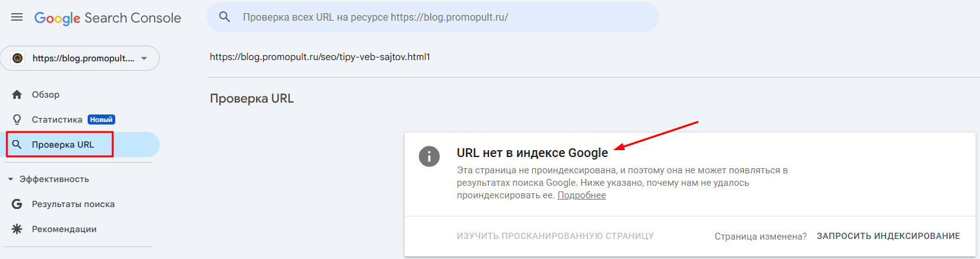Viewport: 980px width, 259px height.
Task: Click the property favicon for blog.promopult
Action: click(18, 58)
